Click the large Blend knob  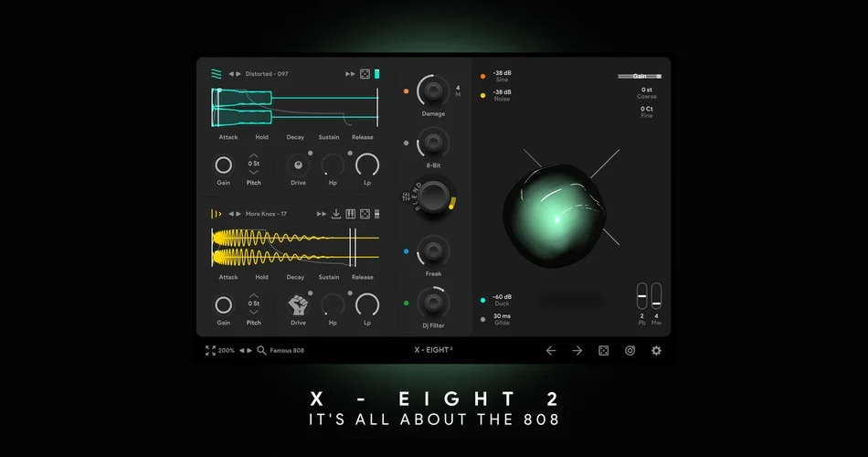tap(433, 197)
